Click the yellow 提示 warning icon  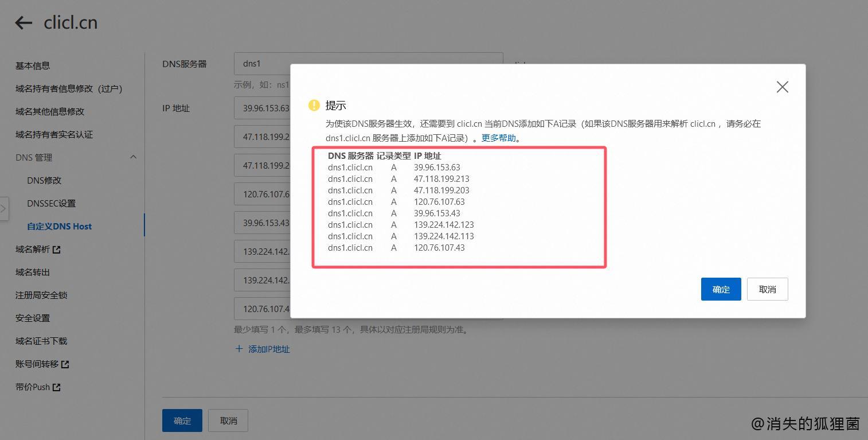[x=314, y=105]
